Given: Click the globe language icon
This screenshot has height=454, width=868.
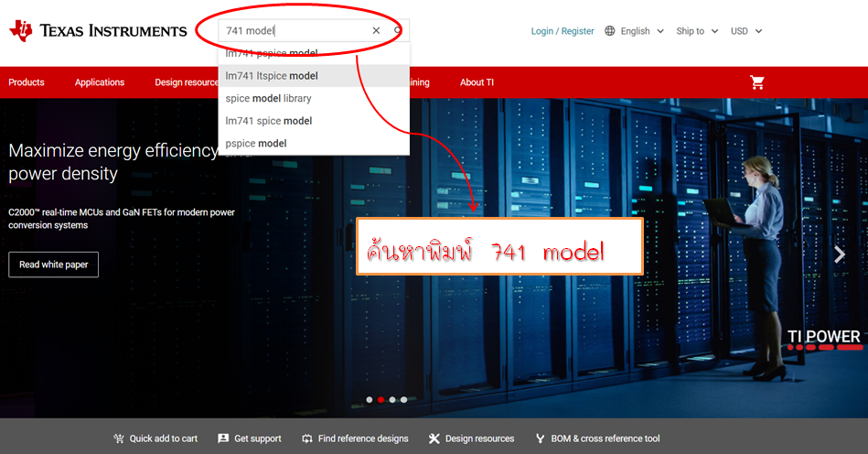Looking at the screenshot, I should click(609, 31).
